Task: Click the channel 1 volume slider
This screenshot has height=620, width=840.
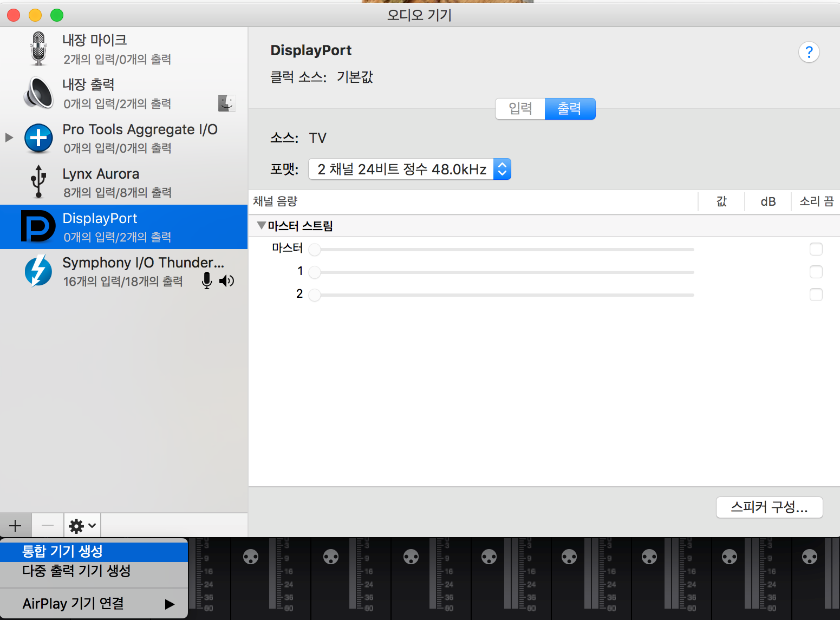Action: (x=501, y=272)
